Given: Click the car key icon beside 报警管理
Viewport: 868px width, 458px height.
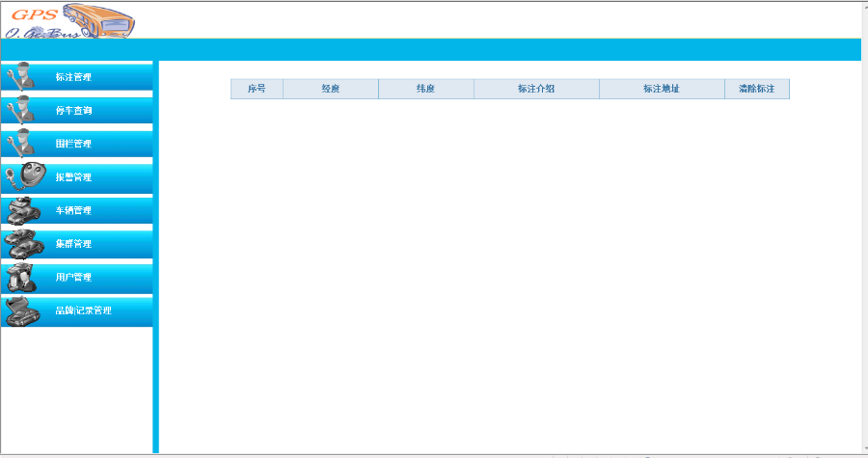Looking at the screenshot, I should coord(25,175).
